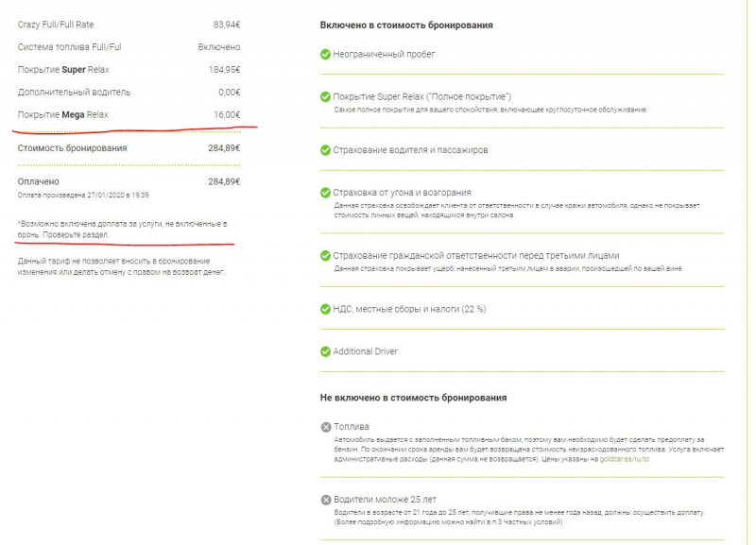Screen dimensions: 756x545
Task: Click the Включено в стоимость бронирования heading
Action: 406,25
